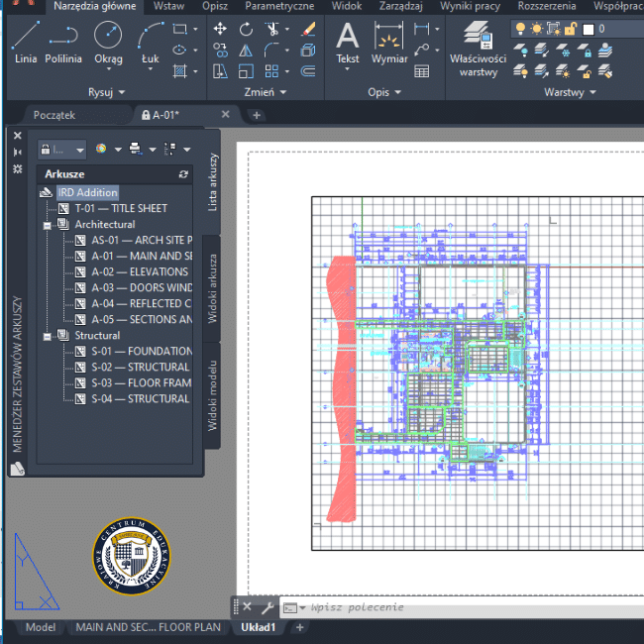
Task: Select the S-01 — FOUNDATION sheet
Action: tap(142, 351)
